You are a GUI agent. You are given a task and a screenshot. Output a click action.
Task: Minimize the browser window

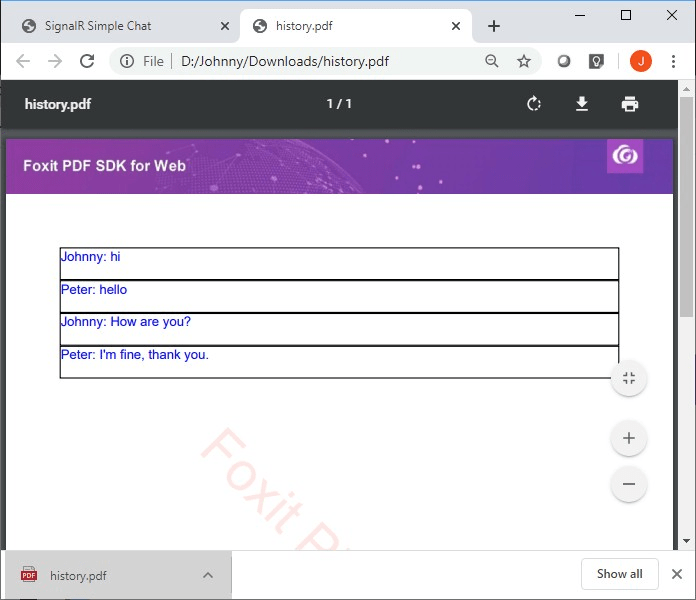[x=580, y=15]
